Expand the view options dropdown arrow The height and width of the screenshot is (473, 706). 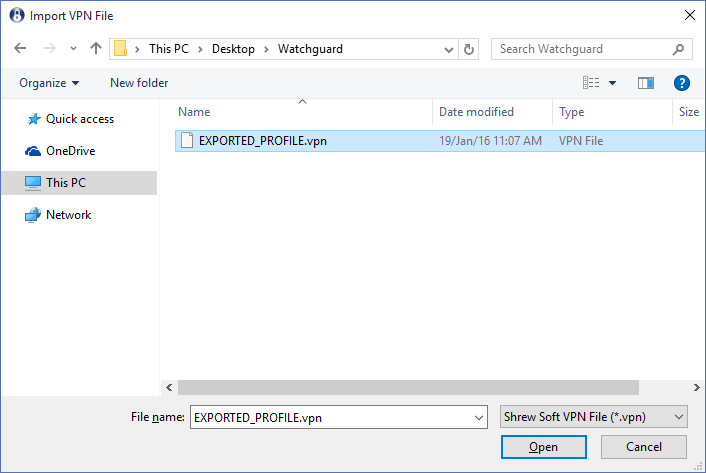click(x=612, y=83)
